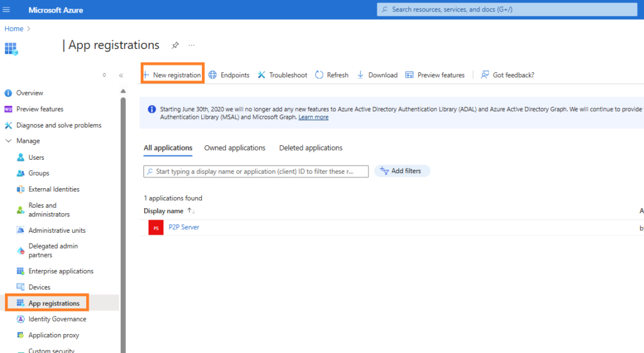
Task: Open Roles and administrators
Action: click(x=49, y=210)
